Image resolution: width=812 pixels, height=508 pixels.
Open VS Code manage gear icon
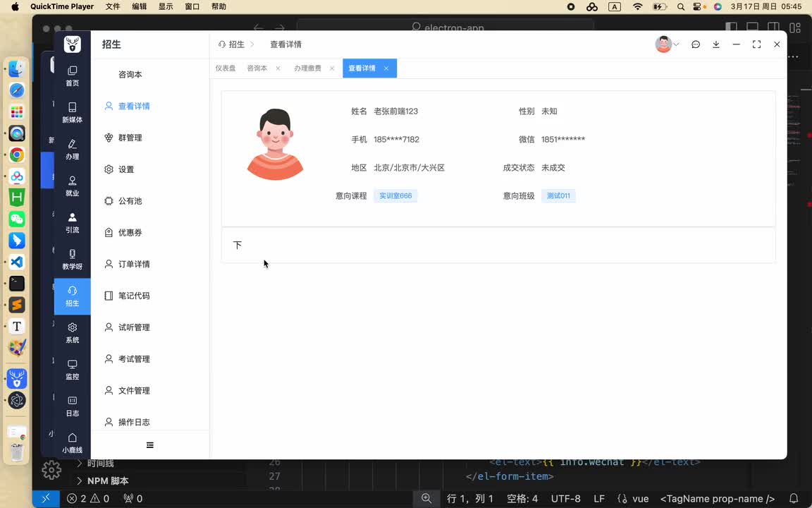(x=51, y=470)
